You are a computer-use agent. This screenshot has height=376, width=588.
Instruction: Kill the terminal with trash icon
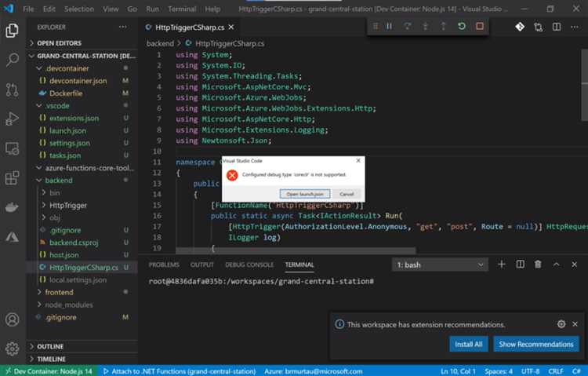click(538, 265)
